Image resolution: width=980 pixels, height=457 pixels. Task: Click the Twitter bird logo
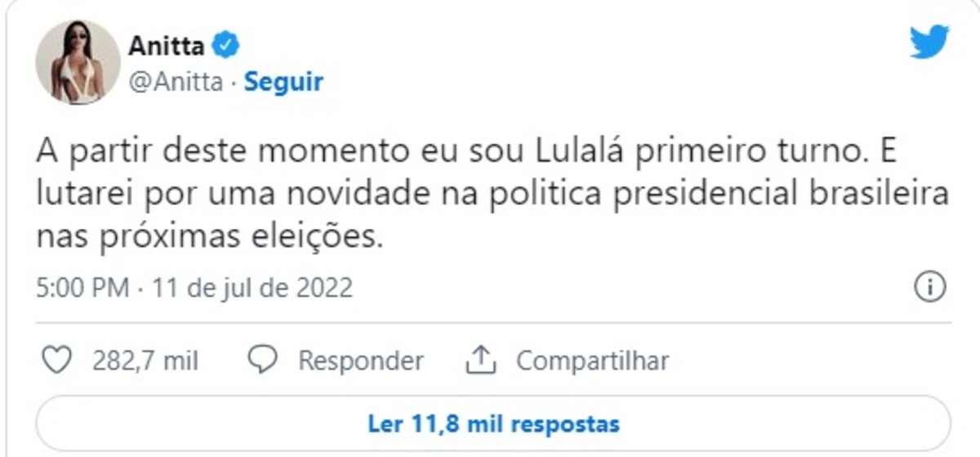[929, 42]
